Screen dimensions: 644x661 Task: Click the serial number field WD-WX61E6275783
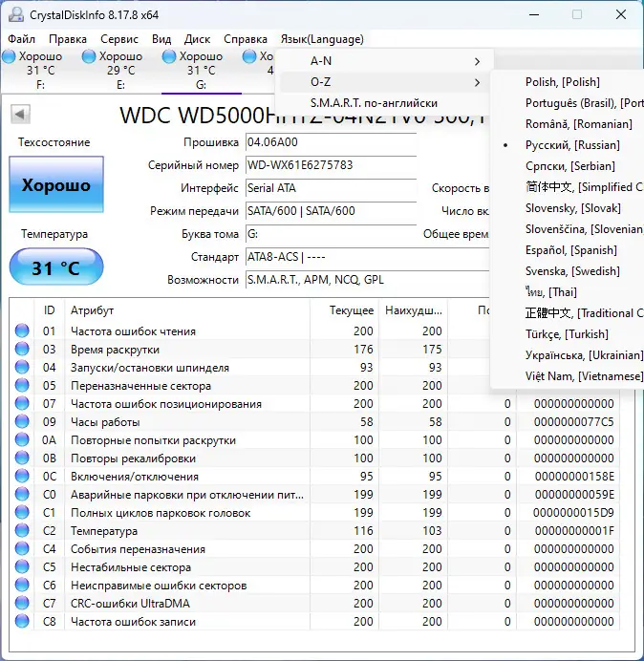coord(331,165)
